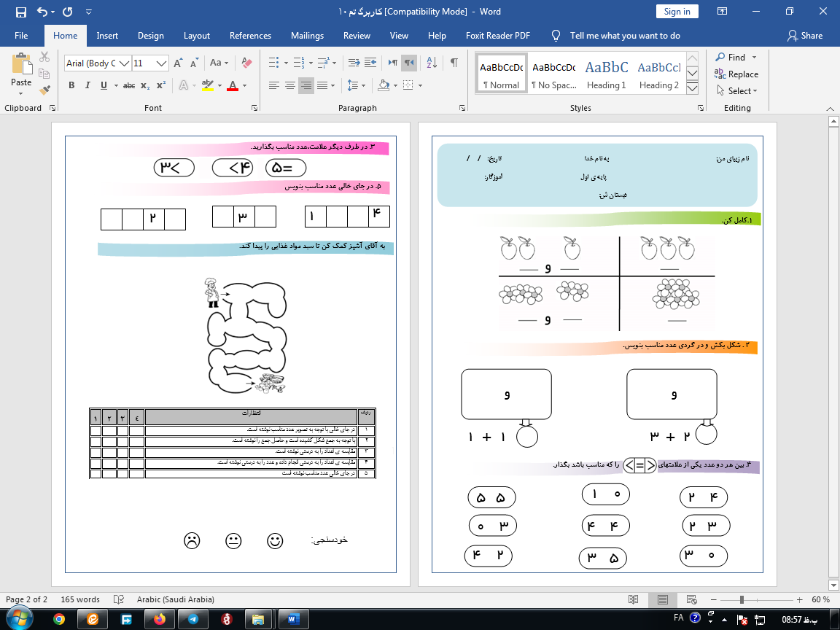The image size is (840, 630).
Task: Click the Justify alignment icon
Action: click(322, 85)
